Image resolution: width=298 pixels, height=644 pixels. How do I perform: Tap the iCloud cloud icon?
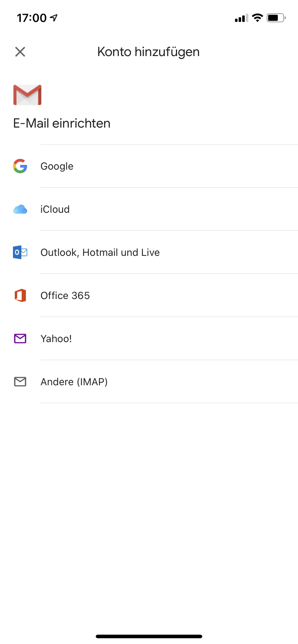pyautogui.click(x=20, y=209)
